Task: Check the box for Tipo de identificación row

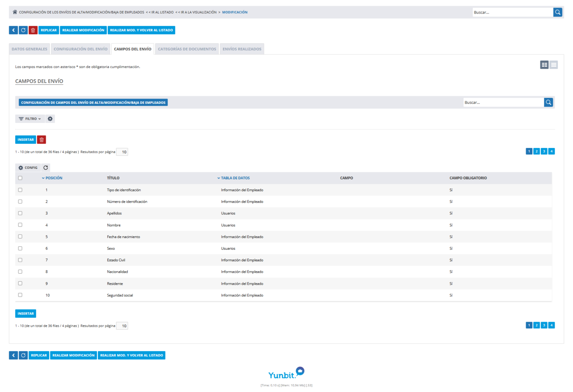Action: (20, 190)
